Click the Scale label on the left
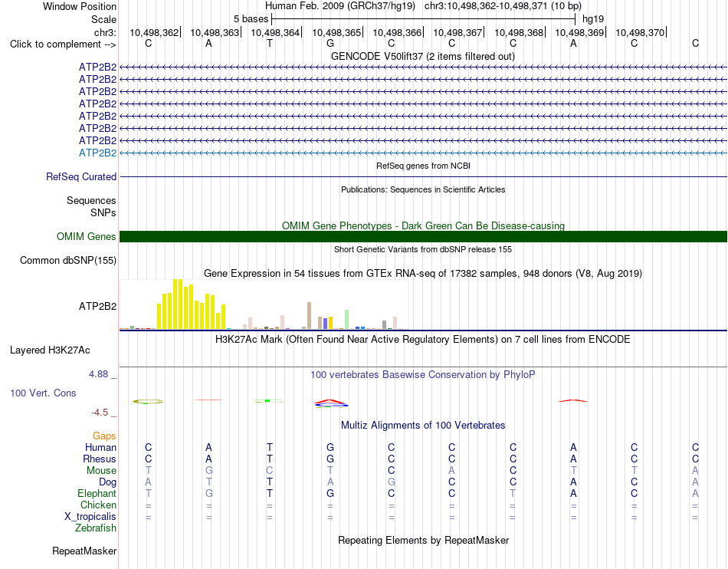The width and height of the screenshot is (728, 569). coord(104,19)
